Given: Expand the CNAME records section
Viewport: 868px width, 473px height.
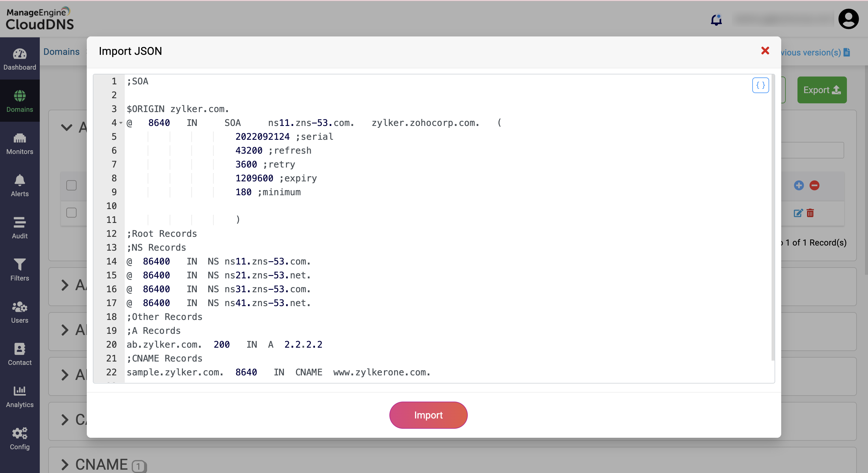Looking at the screenshot, I should pyautogui.click(x=65, y=465).
